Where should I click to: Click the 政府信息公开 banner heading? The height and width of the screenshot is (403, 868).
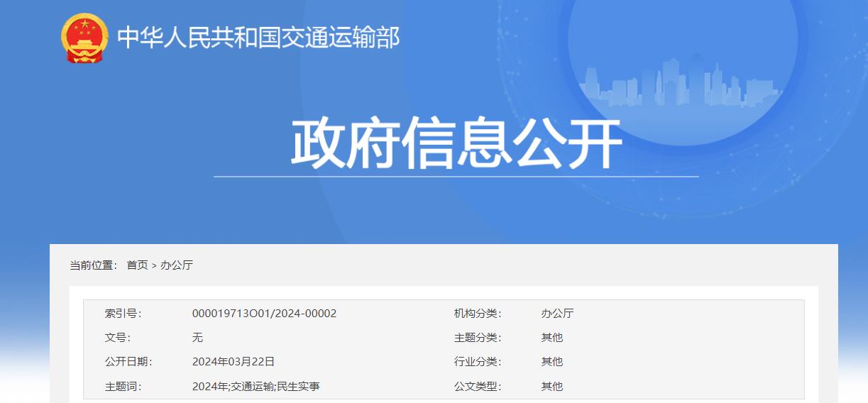pyautogui.click(x=456, y=145)
